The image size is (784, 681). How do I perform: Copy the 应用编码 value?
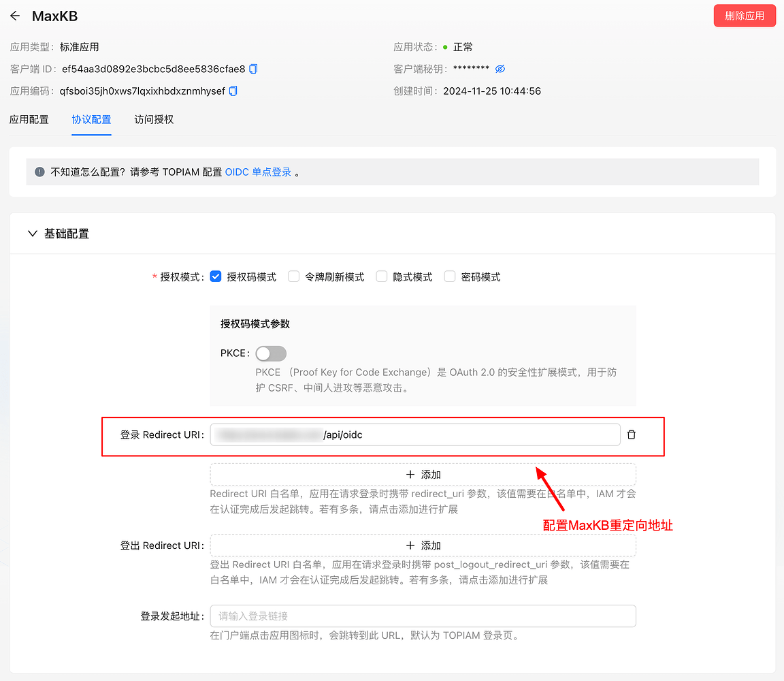233,90
